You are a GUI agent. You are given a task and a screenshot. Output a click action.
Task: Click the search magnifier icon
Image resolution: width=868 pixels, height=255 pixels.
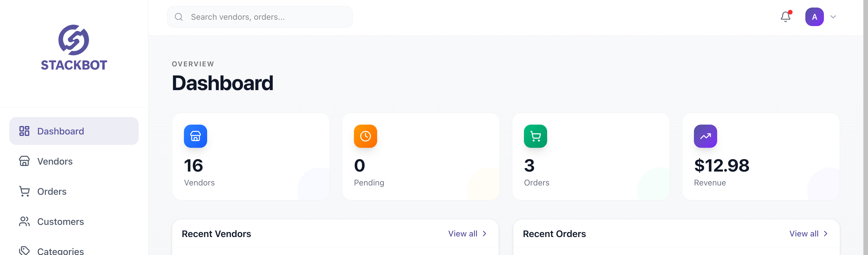point(179,17)
